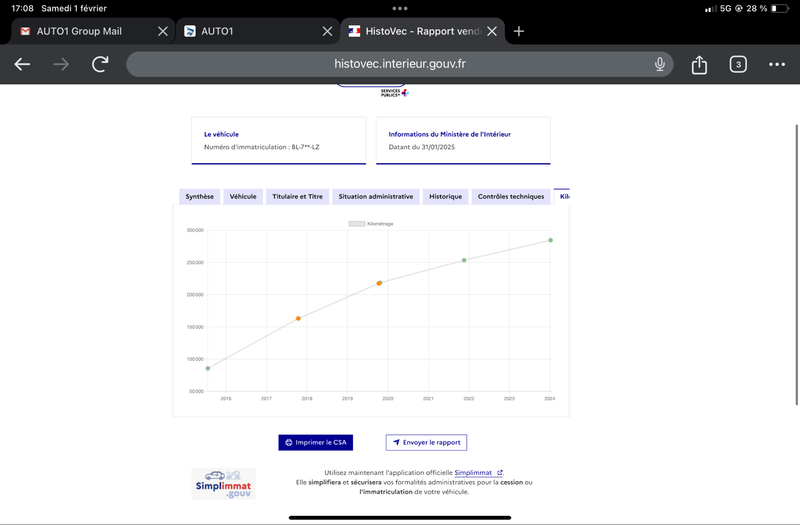Screen dimensions: 800x525
Task: Open the Situation administrative tab
Action: pos(376,196)
